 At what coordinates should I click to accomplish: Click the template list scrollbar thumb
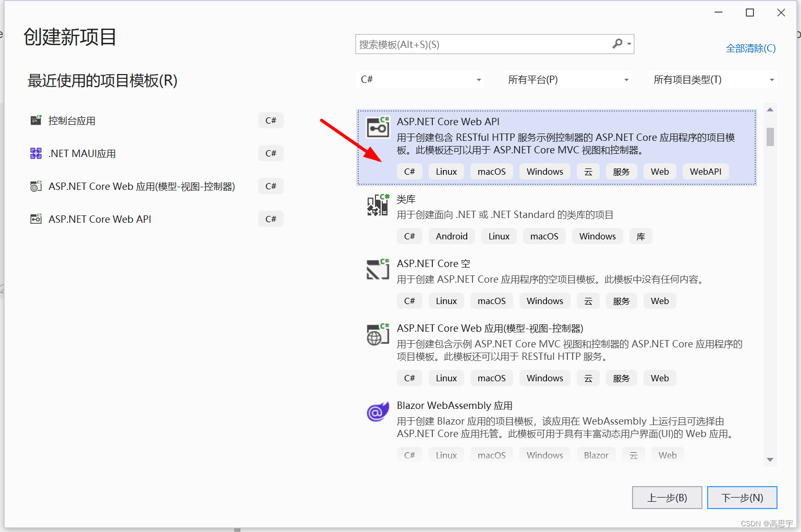point(770,137)
